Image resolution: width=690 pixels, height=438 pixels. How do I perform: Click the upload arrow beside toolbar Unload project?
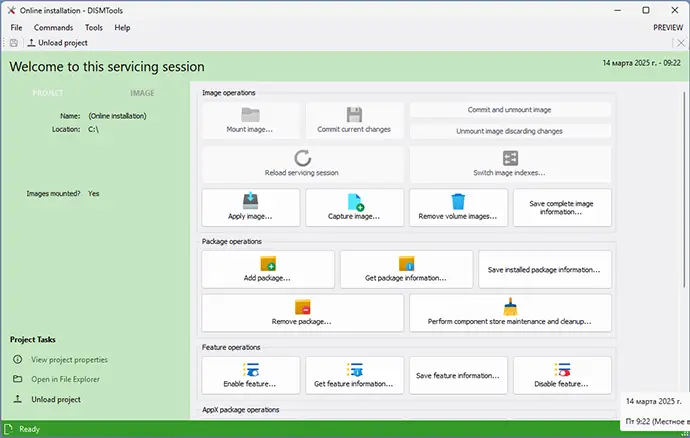(x=31, y=43)
